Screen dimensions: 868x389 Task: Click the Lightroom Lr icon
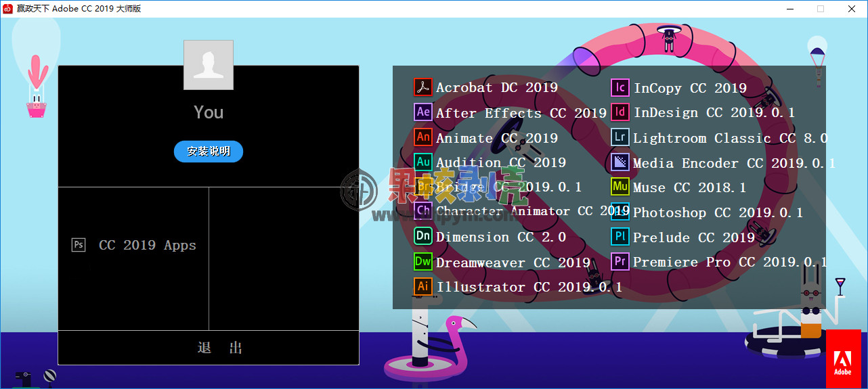620,137
